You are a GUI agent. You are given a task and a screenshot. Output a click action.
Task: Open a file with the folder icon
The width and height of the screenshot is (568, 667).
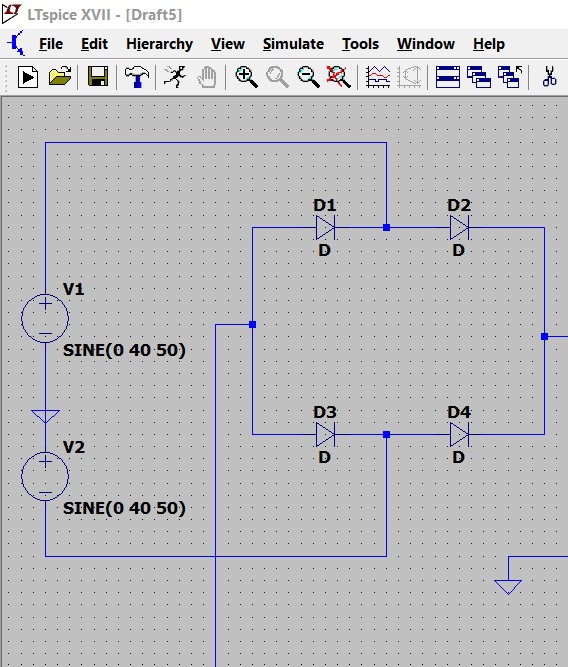pyautogui.click(x=60, y=77)
